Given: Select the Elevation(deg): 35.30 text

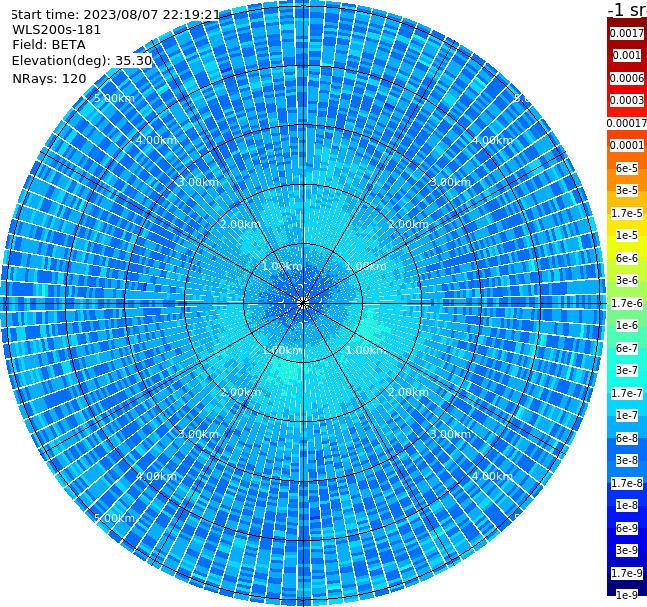Looking at the screenshot, I should 82,61.
